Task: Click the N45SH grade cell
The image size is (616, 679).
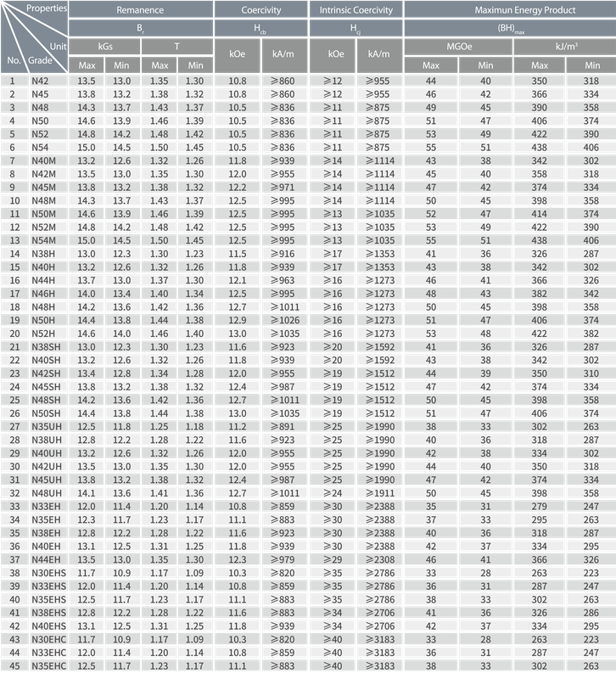Action: (x=45, y=386)
